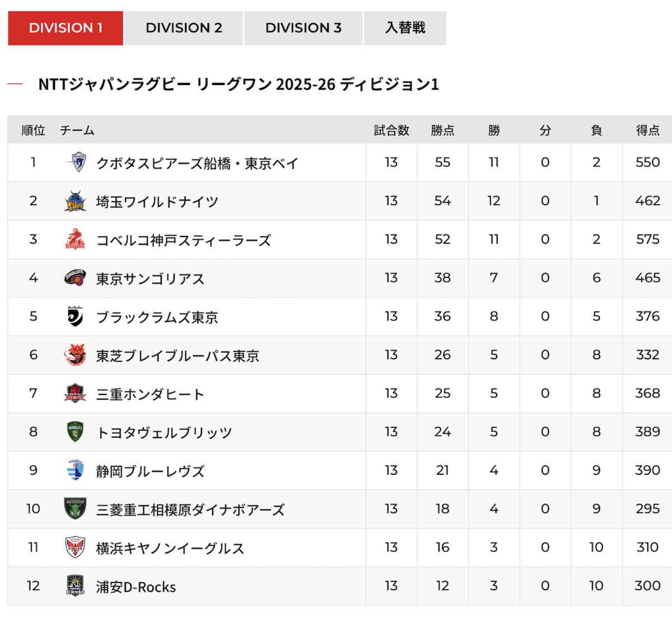Click the Urayasu D-Rocks logo
The width and height of the screenshot is (672, 625).
(x=75, y=586)
